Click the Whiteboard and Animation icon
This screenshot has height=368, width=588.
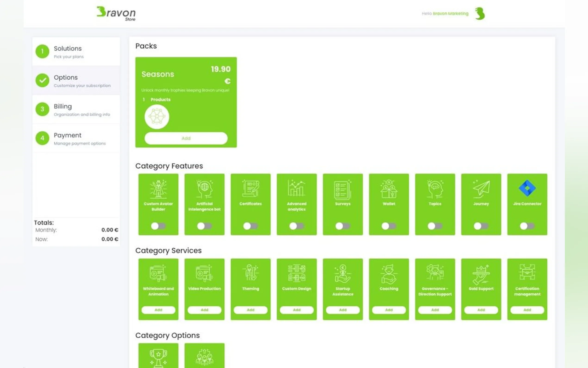158,273
